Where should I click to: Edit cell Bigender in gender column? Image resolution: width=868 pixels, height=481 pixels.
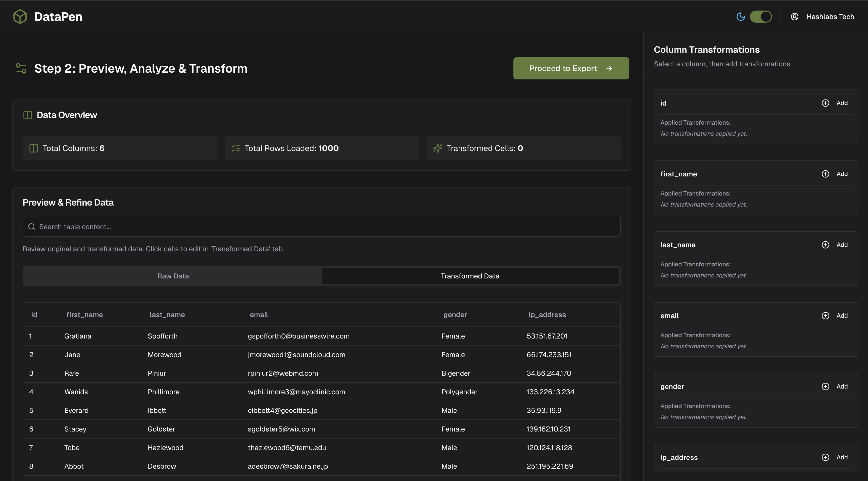coord(456,373)
